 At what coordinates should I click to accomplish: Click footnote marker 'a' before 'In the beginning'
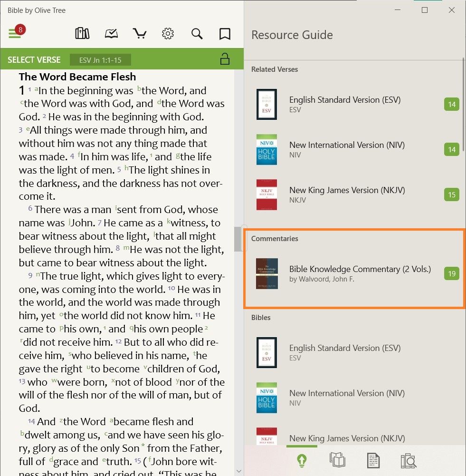(x=37, y=88)
